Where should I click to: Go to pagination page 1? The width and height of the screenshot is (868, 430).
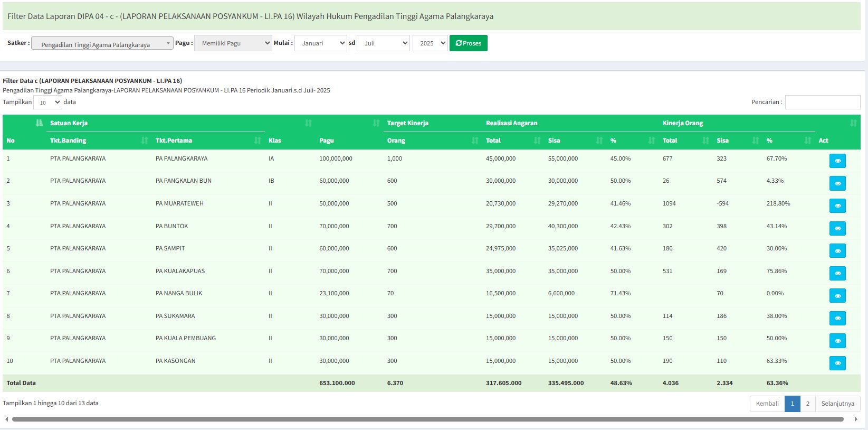pos(792,404)
